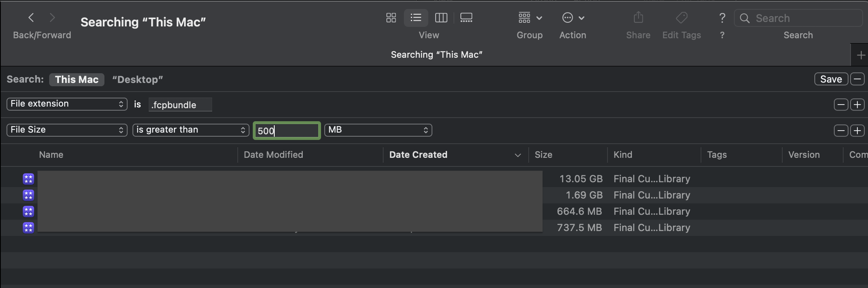This screenshot has height=288, width=868.
Task: Select the This Mac search scope
Action: (x=77, y=80)
